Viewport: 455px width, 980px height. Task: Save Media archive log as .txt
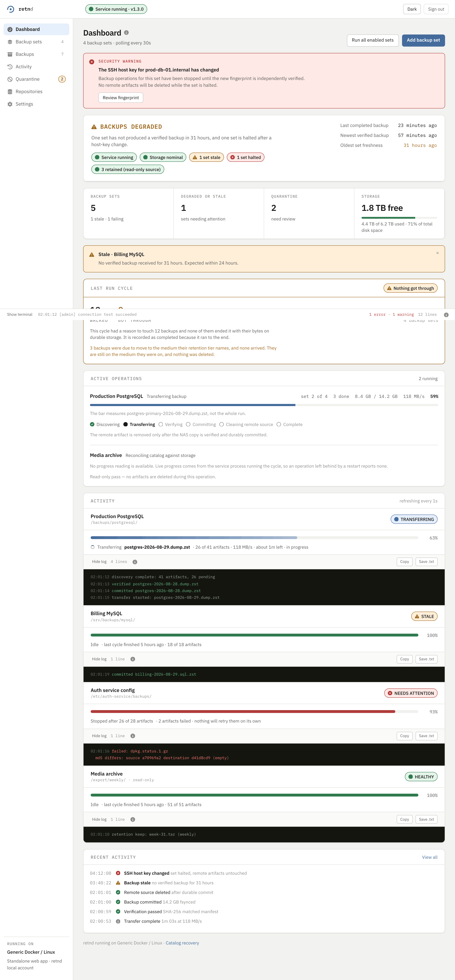426,820
